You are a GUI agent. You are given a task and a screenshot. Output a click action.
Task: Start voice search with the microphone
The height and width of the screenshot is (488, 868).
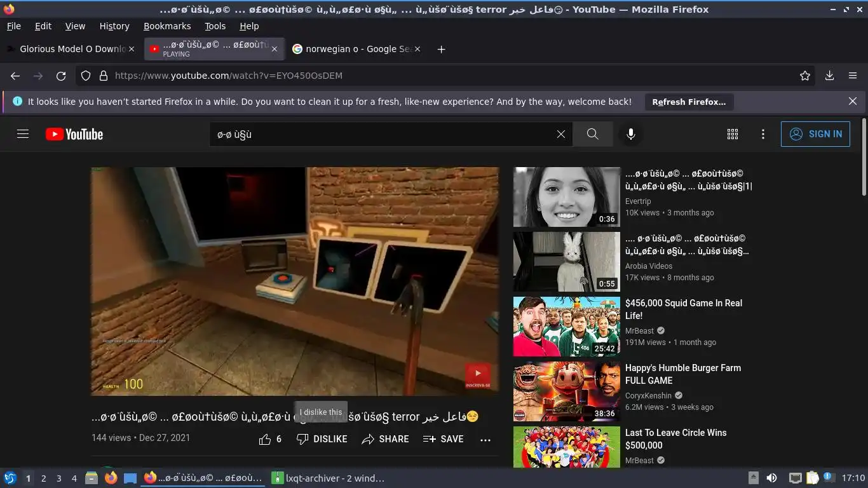[x=630, y=134]
